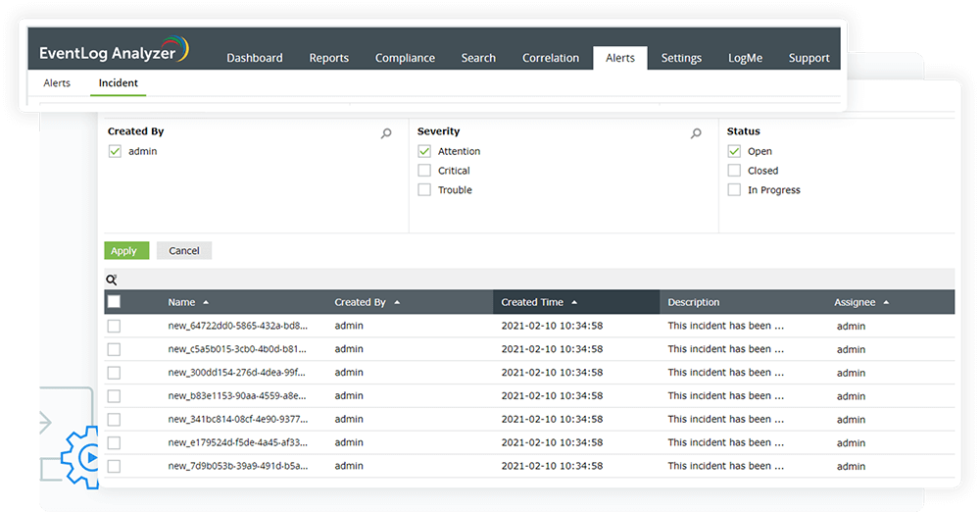Click the Description column header
Screen dimensions: 980x512
(693, 302)
